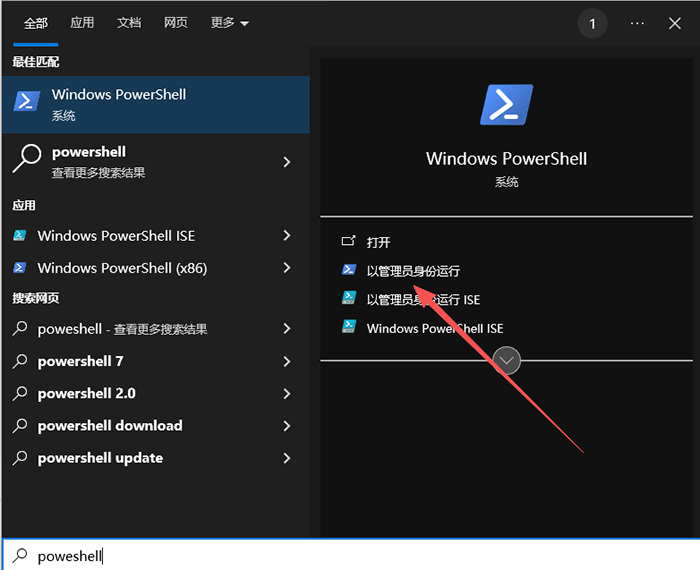Click the search box magnifier icon
Screen dimensions: 700x570
(x=20, y=555)
